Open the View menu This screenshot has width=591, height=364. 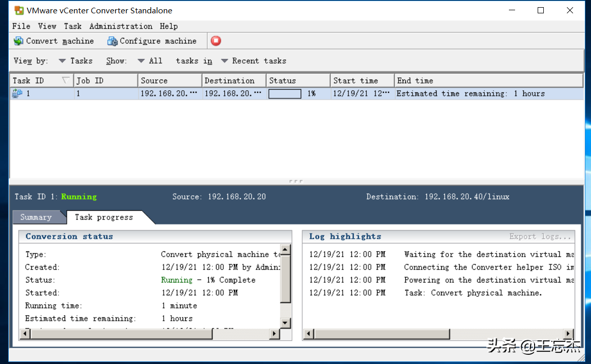pos(47,26)
